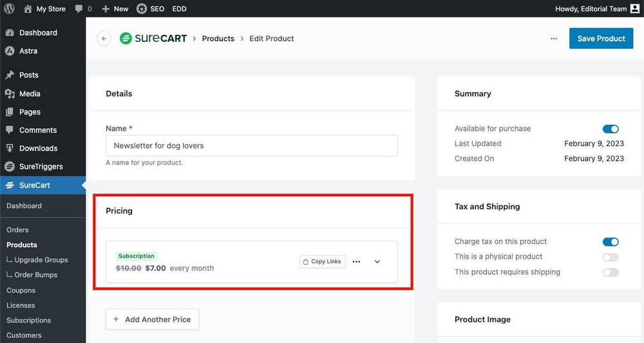Screen dimensions: 644x343
Task: Click the WordPress logo icon
Action: click(x=9, y=8)
